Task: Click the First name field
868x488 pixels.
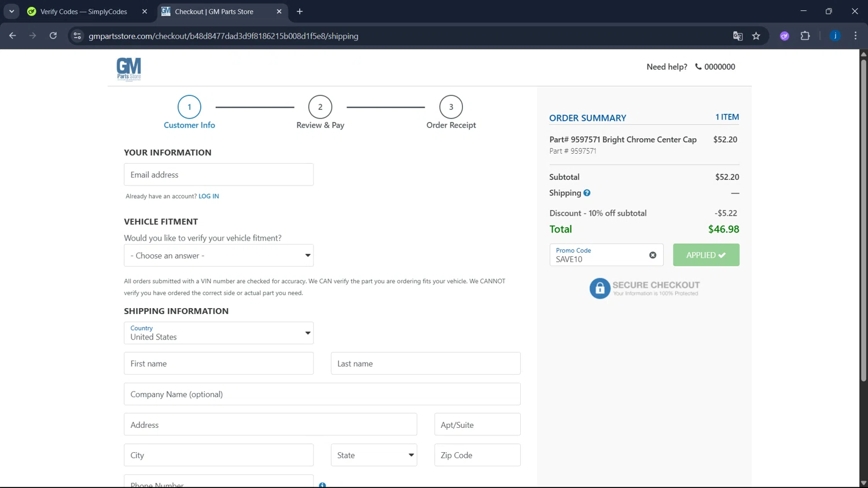Action: coord(219,364)
